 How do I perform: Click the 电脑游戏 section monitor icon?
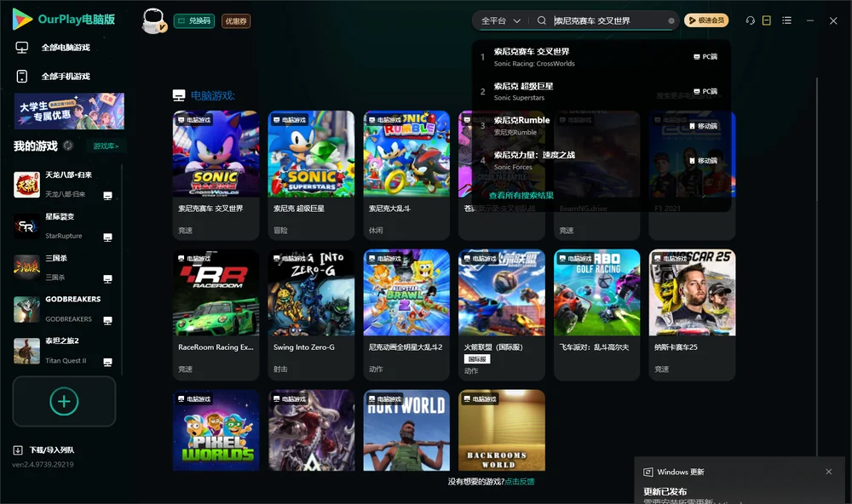(x=179, y=95)
